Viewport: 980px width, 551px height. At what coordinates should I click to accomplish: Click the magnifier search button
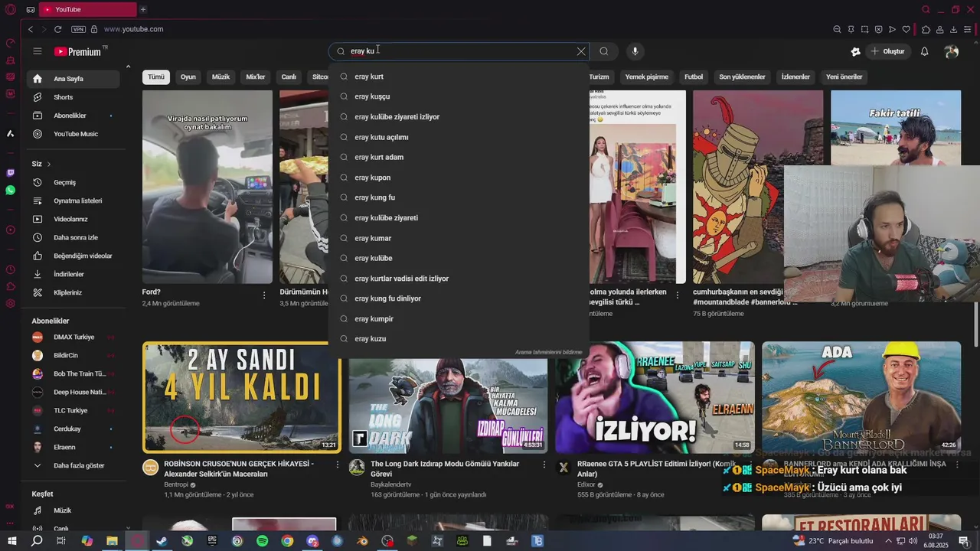coord(604,51)
